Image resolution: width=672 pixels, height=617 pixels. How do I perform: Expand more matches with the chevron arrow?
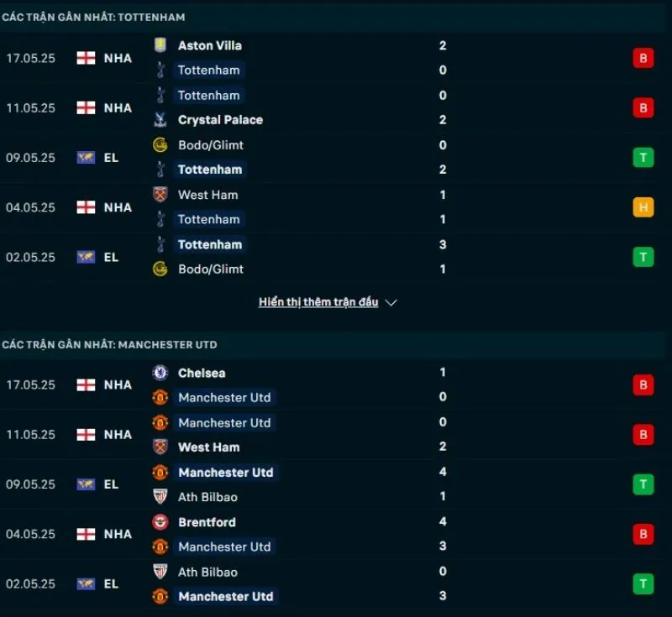click(391, 302)
